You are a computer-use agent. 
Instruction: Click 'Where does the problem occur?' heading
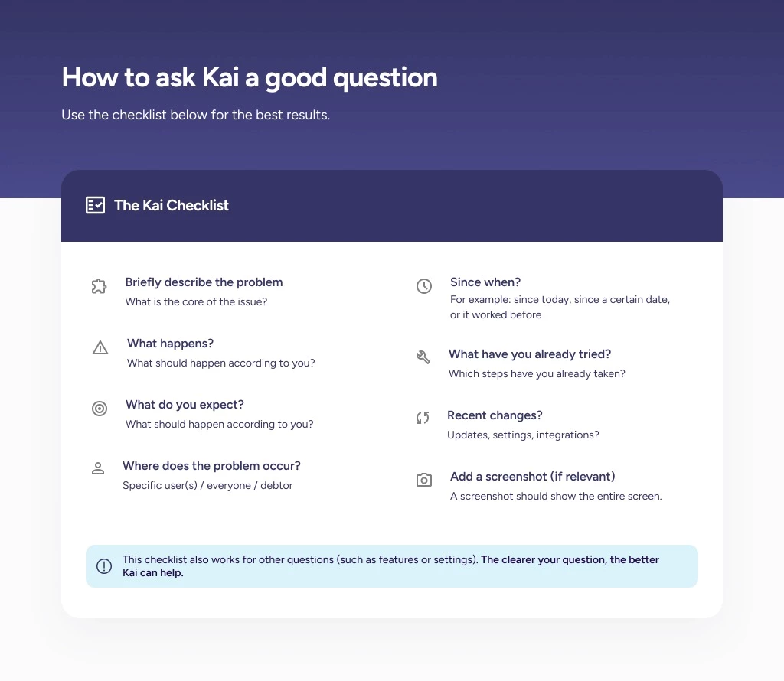pos(211,466)
